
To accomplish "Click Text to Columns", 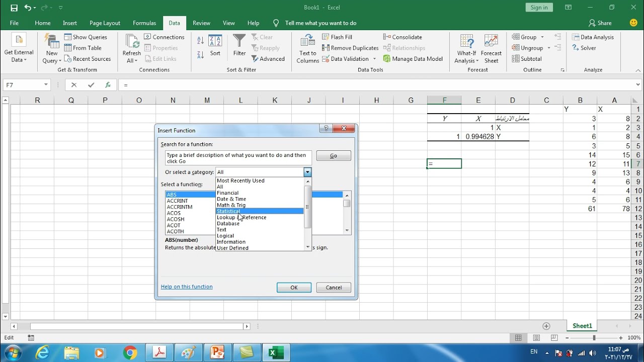I will pos(308,49).
